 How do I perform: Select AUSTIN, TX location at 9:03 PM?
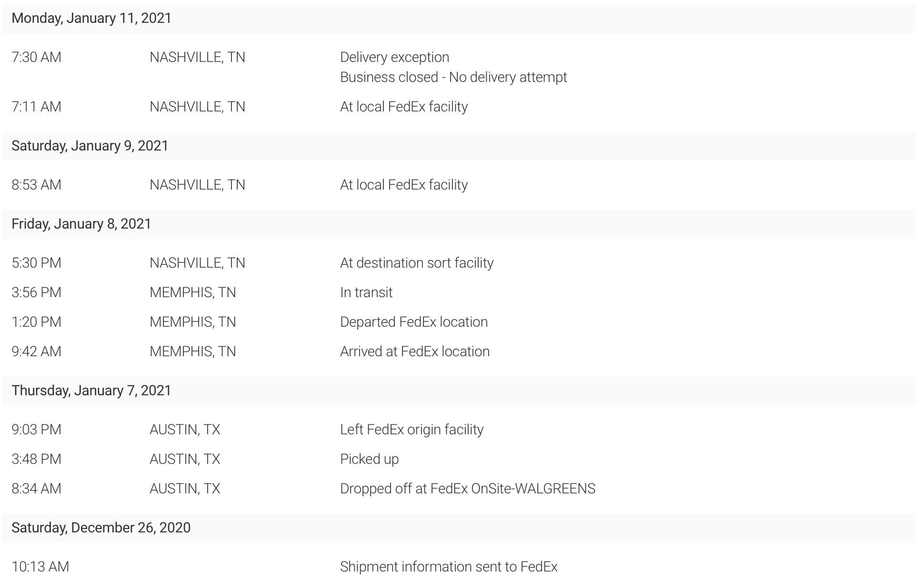(x=185, y=430)
